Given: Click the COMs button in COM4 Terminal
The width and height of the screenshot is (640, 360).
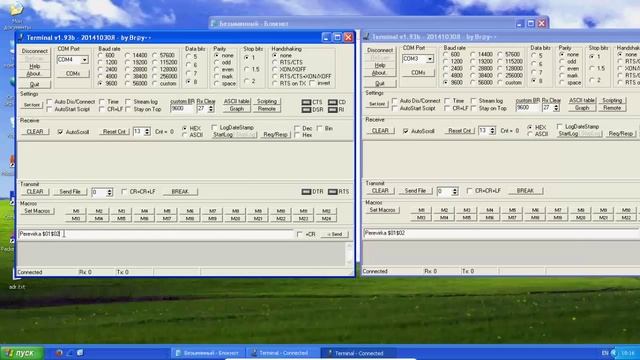Looking at the screenshot, I should [x=73, y=73].
